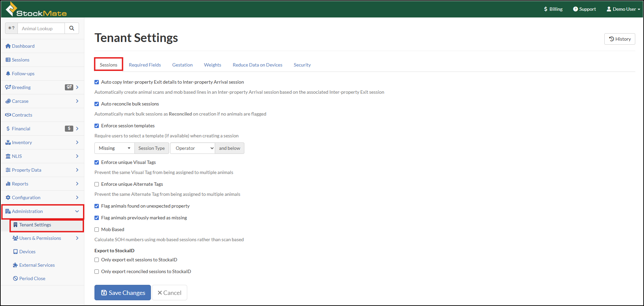Click the Save Changes button
644x306 pixels.
123,293
